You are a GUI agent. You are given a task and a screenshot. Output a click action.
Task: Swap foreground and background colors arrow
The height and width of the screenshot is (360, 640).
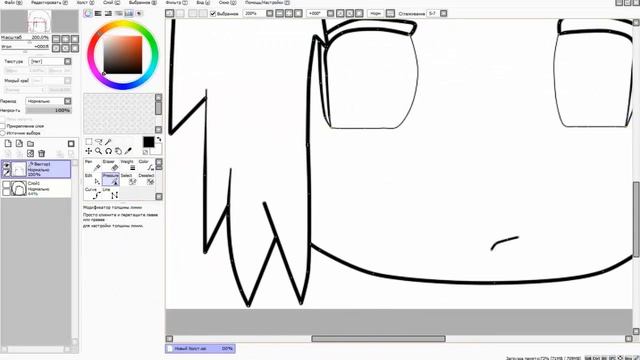pos(159,140)
